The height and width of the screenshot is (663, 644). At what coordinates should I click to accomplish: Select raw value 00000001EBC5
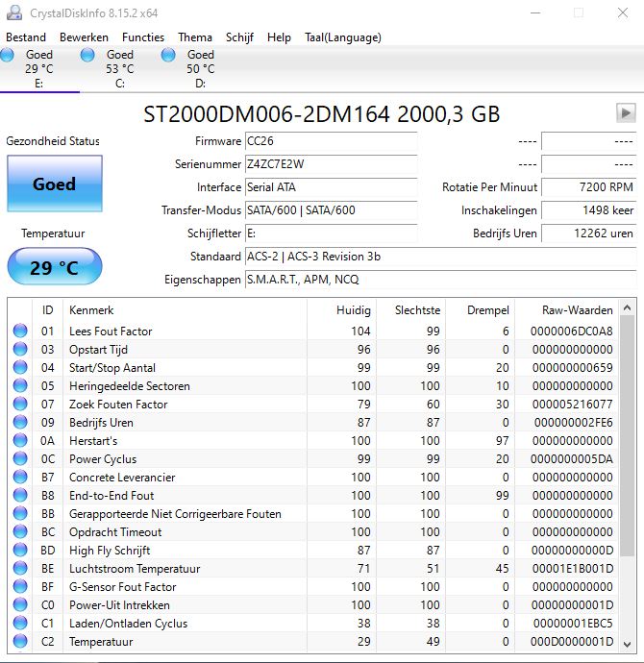pyautogui.click(x=573, y=624)
